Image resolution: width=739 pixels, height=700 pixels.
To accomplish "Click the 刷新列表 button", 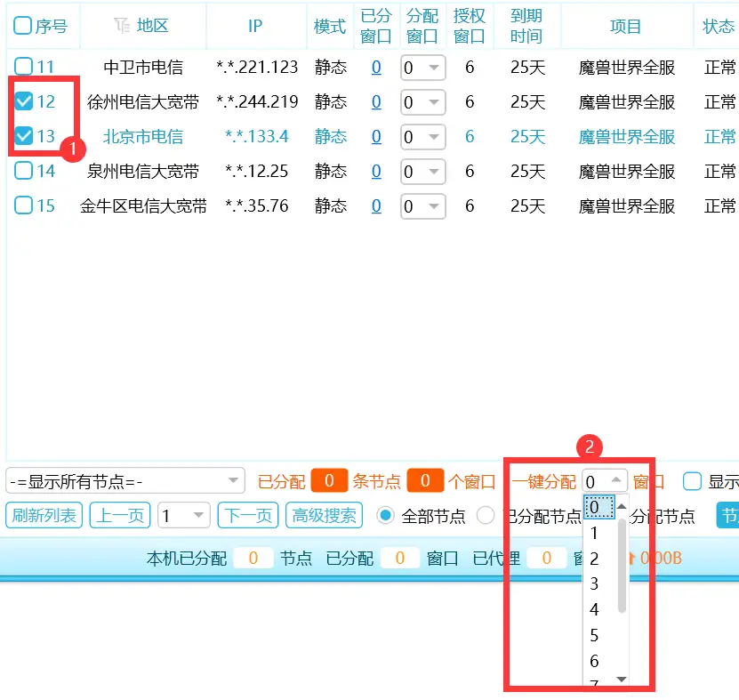I will pyautogui.click(x=44, y=515).
